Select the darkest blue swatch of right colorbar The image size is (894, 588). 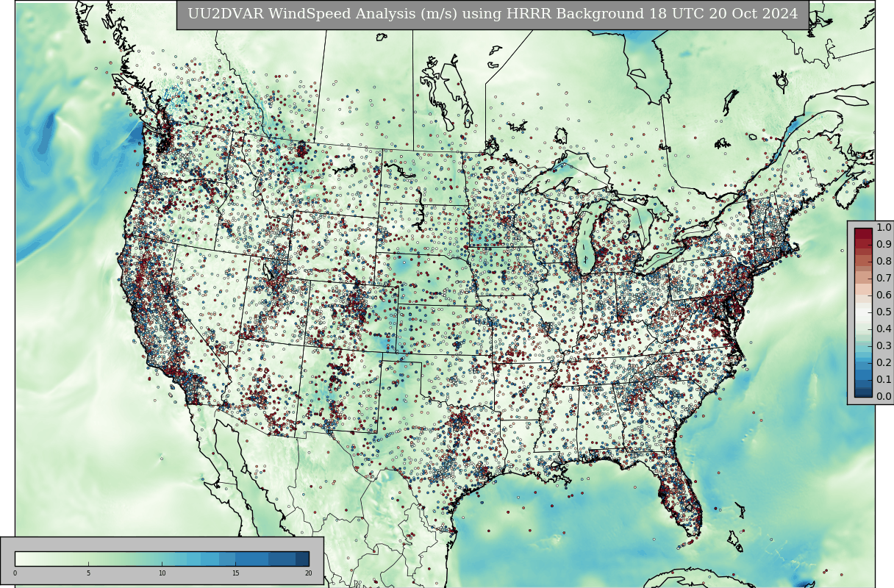(x=863, y=392)
